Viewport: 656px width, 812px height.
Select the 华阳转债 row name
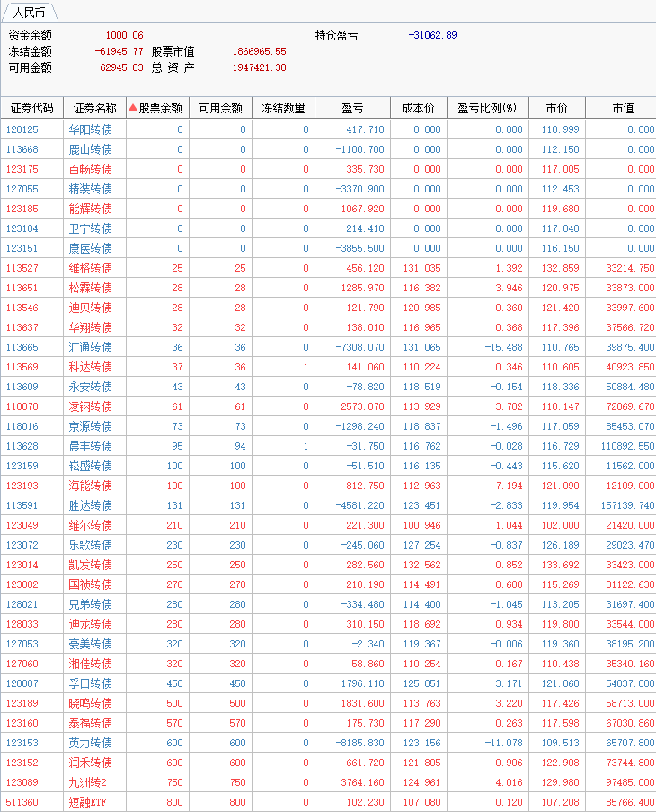tap(91, 129)
